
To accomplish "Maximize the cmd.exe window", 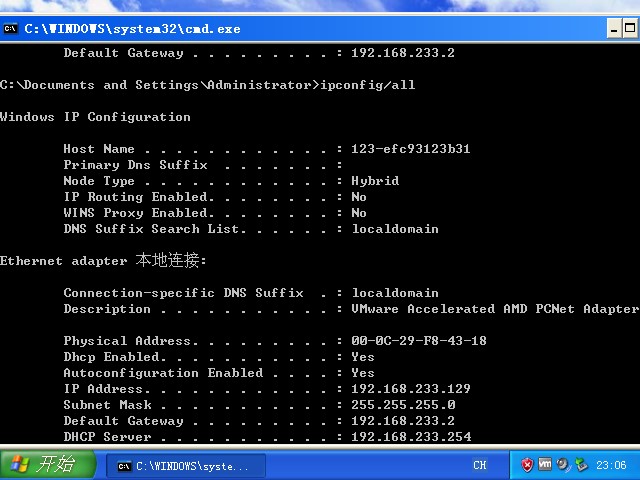I will 630,29.
